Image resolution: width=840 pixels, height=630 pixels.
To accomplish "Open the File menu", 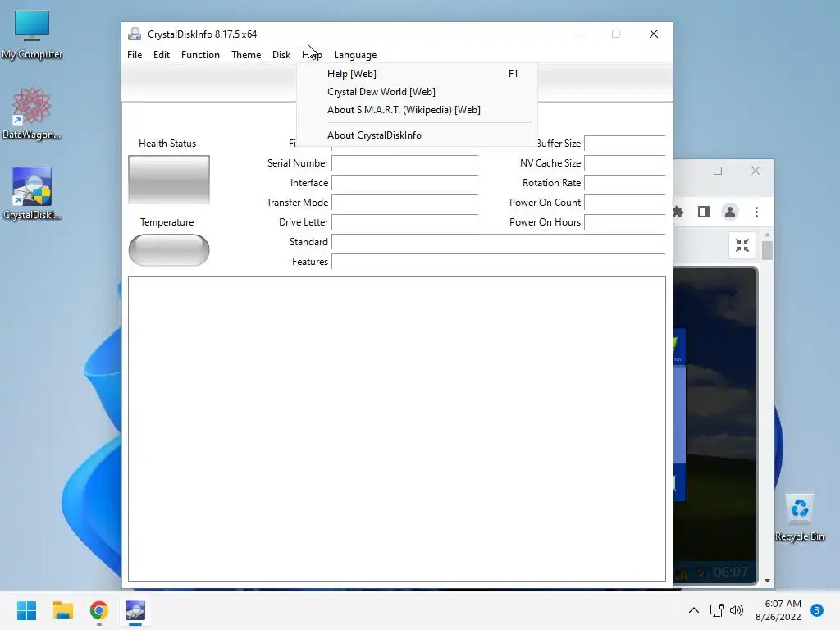I will [x=135, y=55].
